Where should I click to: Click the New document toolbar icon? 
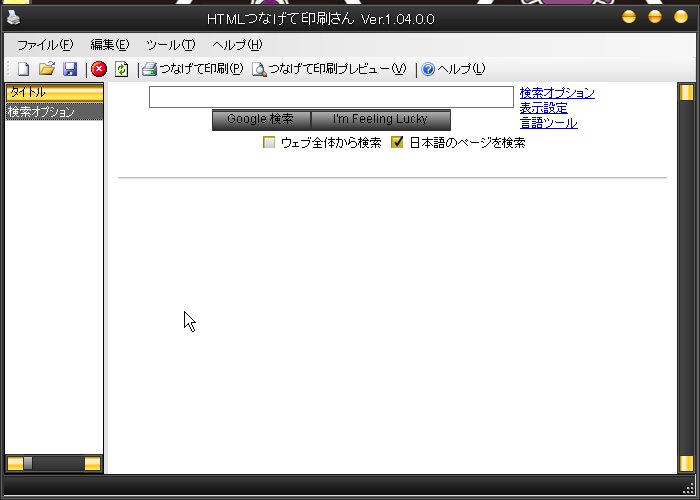point(23,69)
